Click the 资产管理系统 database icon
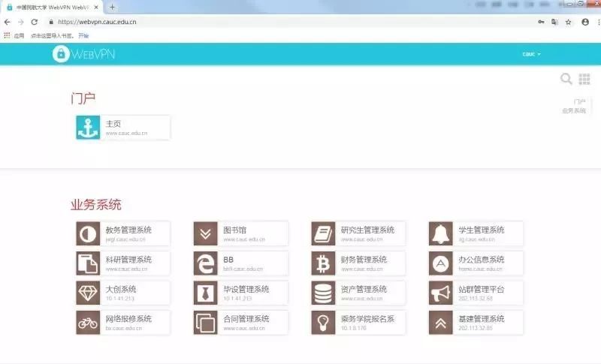The width and height of the screenshot is (601, 364). point(323,293)
